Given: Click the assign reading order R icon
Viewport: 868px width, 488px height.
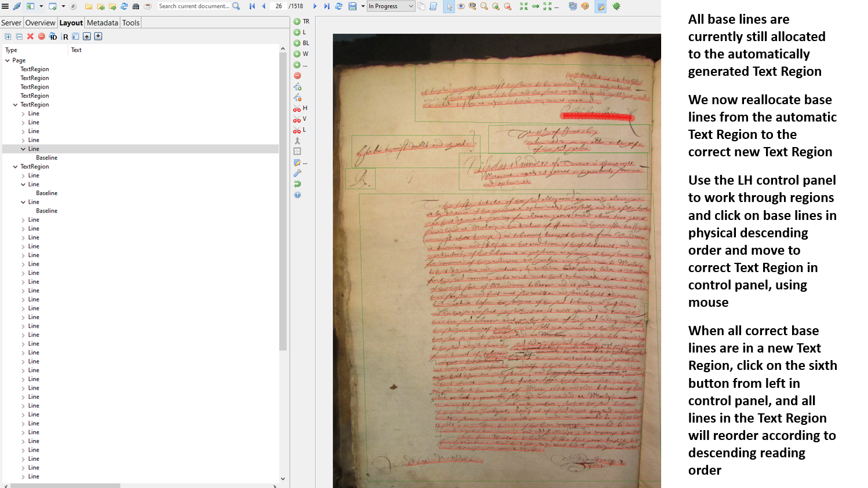Looking at the screenshot, I should (65, 37).
